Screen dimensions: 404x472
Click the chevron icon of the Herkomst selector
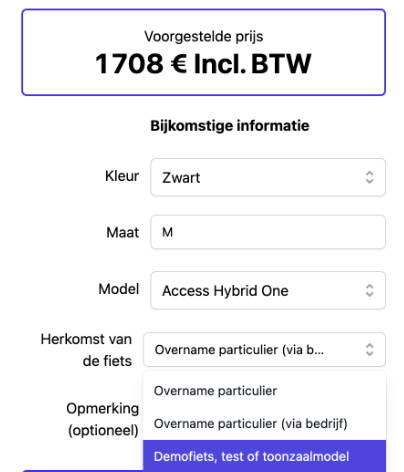click(369, 350)
